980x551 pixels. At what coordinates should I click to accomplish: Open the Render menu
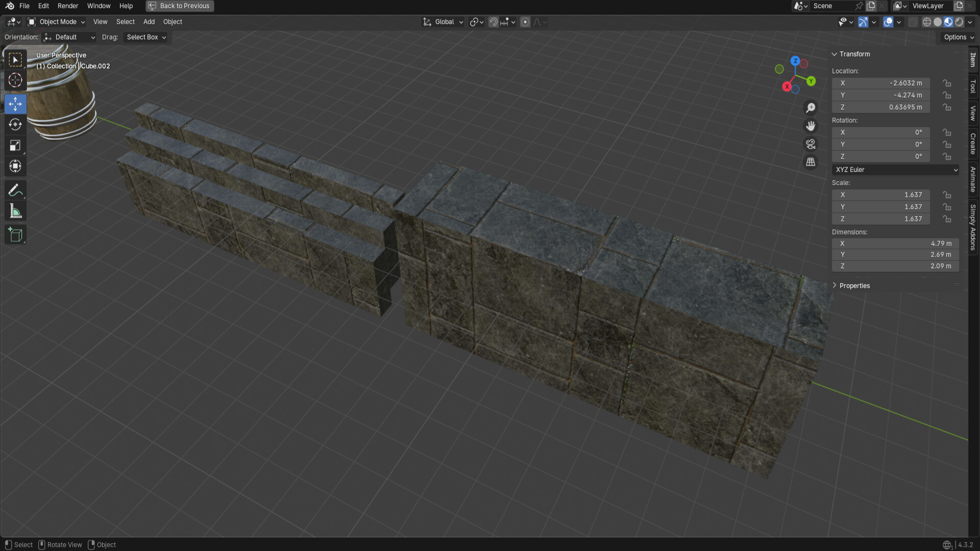tap(68, 6)
